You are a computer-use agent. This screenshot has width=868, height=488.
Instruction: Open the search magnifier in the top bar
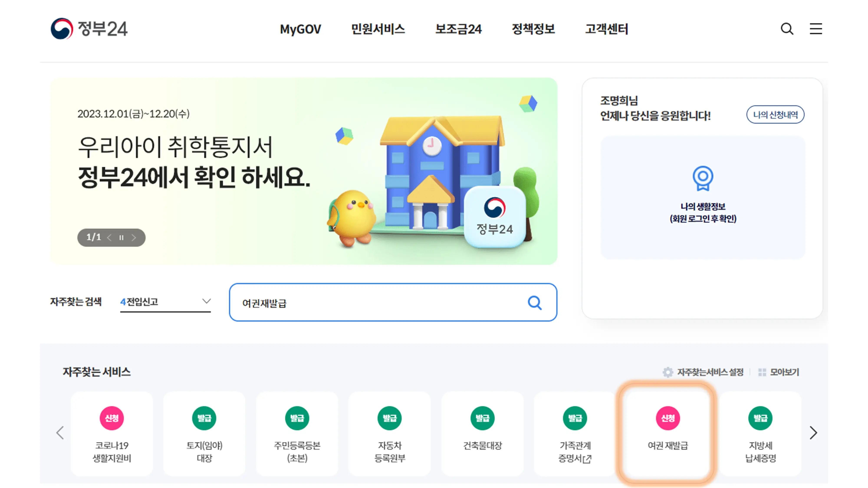[x=787, y=29]
